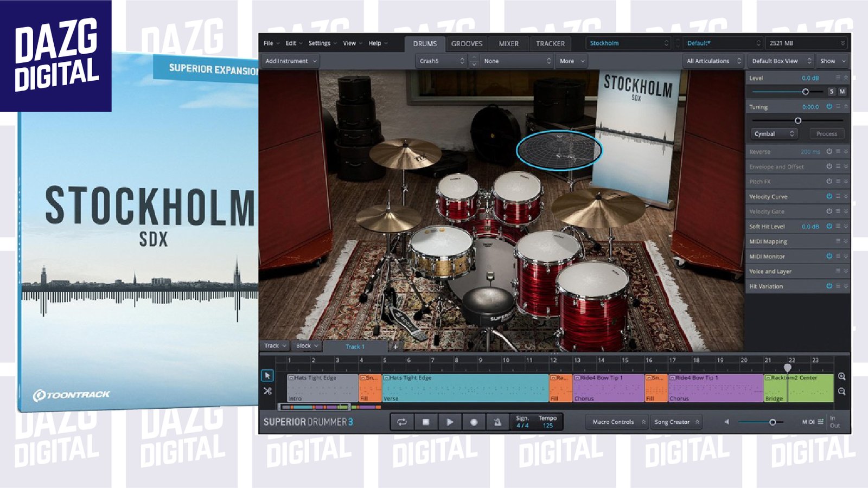Viewport: 868px width, 488px height.
Task: Toggle Velocity Curve power button
Action: pos(829,196)
